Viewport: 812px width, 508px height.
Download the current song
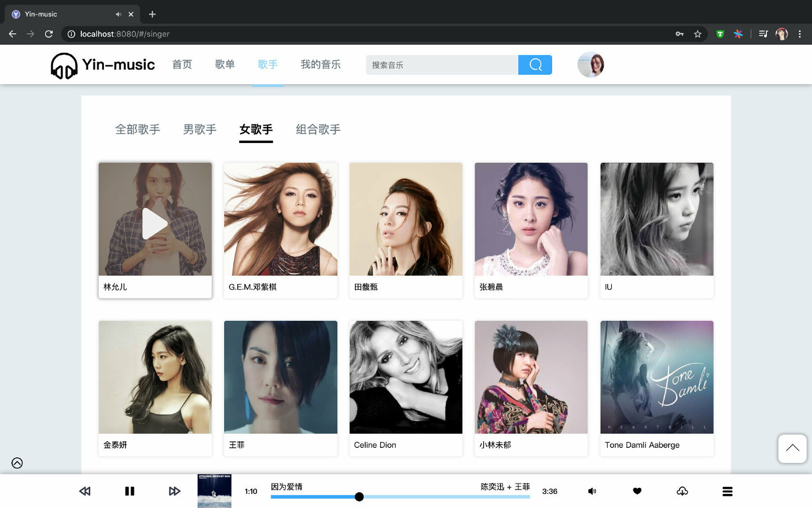pyautogui.click(x=682, y=491)
